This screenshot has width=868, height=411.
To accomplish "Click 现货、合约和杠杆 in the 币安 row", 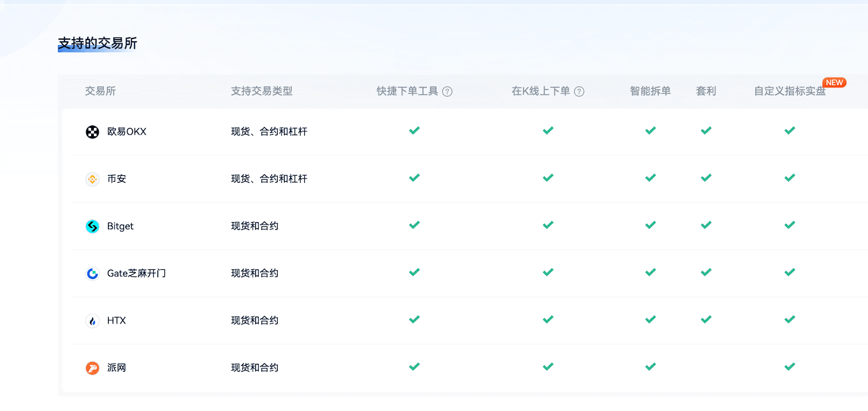I will pos(269,179).
